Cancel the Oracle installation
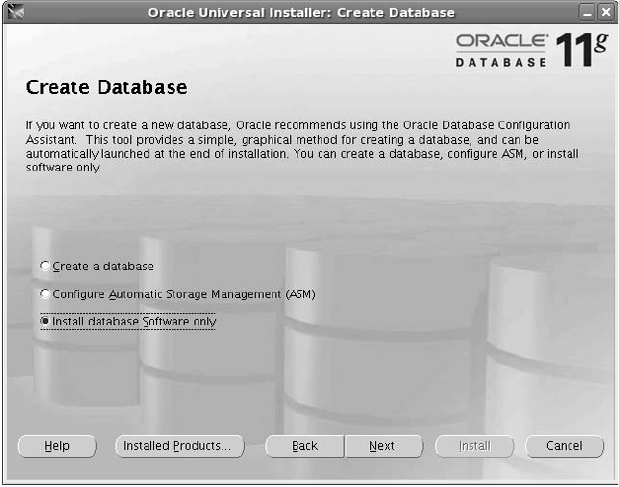The width and height of the screenshot is (619, 487). coord(564,446)
